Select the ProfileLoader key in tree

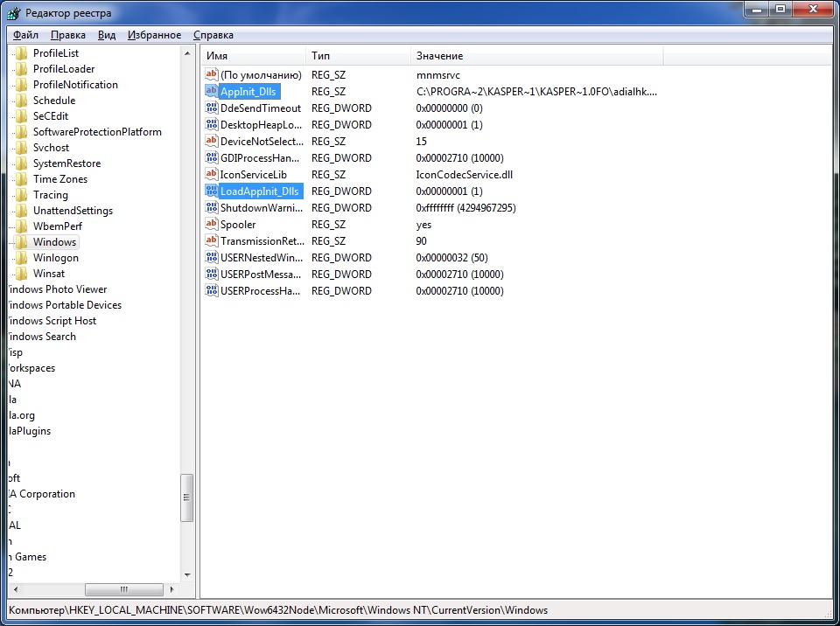pos(64,68)
